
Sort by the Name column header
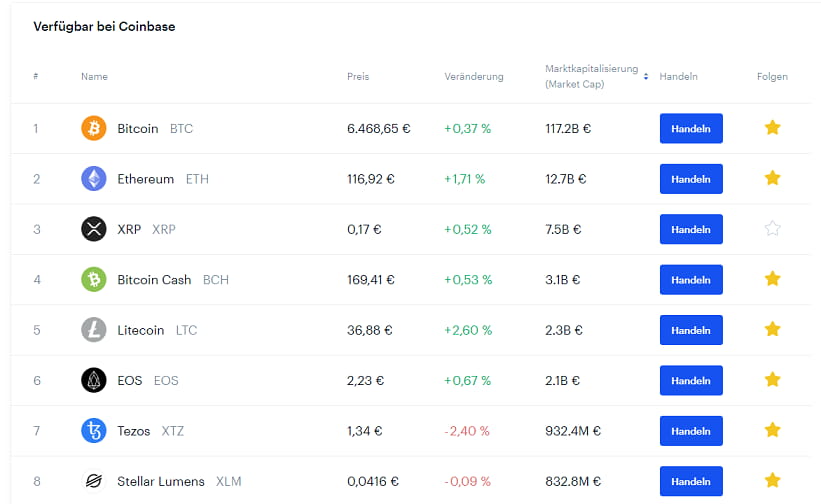tap(94, 76)
